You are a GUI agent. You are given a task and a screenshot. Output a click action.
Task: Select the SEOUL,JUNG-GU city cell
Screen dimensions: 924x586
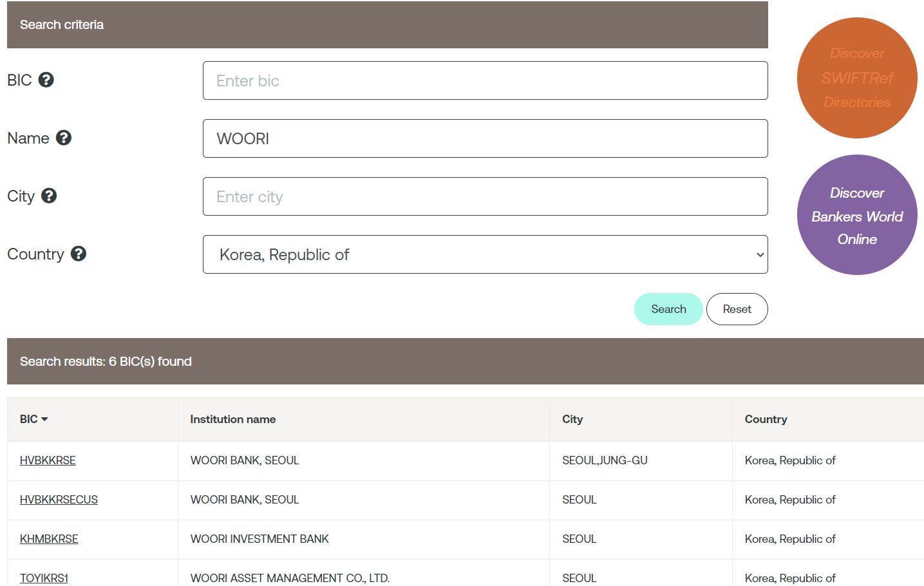coord(641,460)
